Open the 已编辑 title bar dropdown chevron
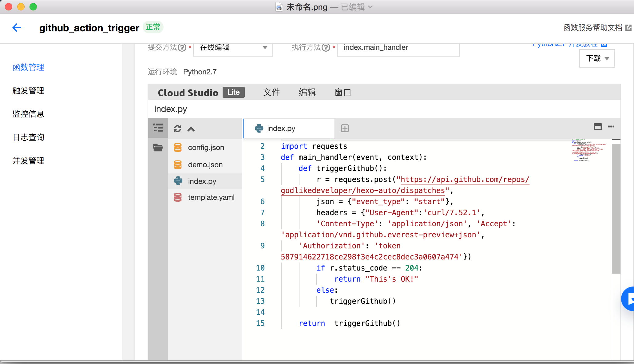 (370, 7)
